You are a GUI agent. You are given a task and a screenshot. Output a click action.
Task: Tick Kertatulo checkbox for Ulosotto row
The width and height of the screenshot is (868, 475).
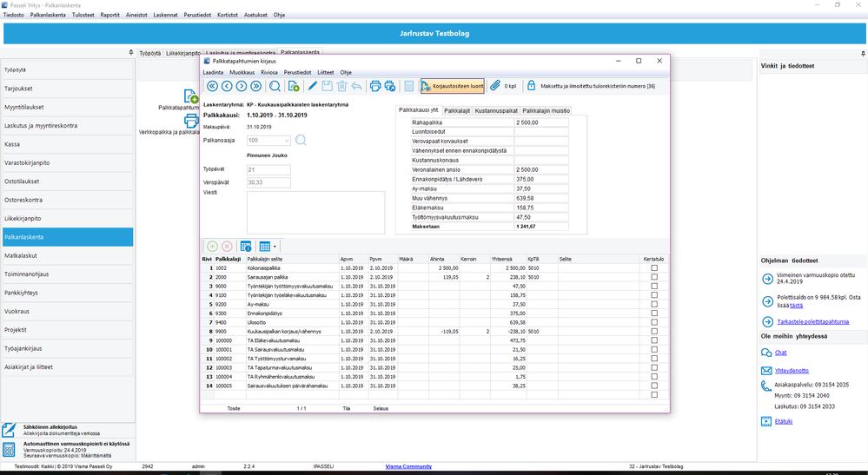(654, 322)
